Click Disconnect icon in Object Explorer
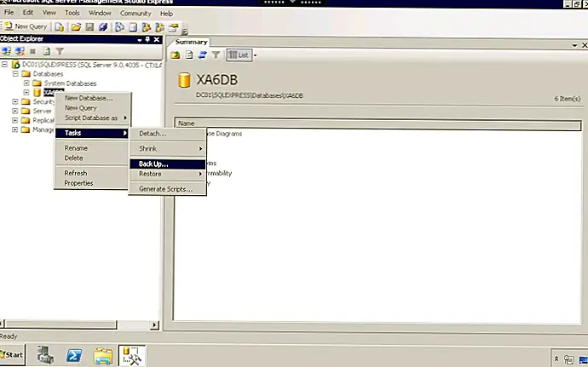This screenshot has width=588, height=367. [20, 51]
